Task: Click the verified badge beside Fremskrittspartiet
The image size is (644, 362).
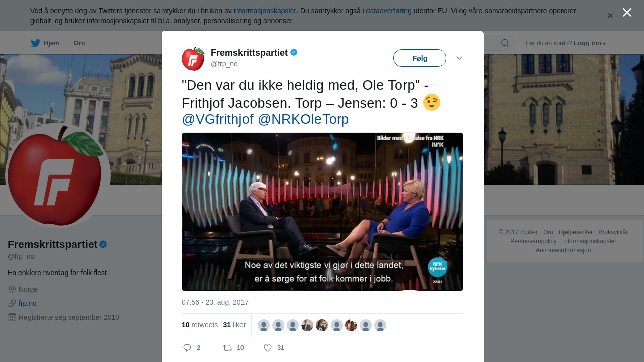Action: [x=294, y=52]
